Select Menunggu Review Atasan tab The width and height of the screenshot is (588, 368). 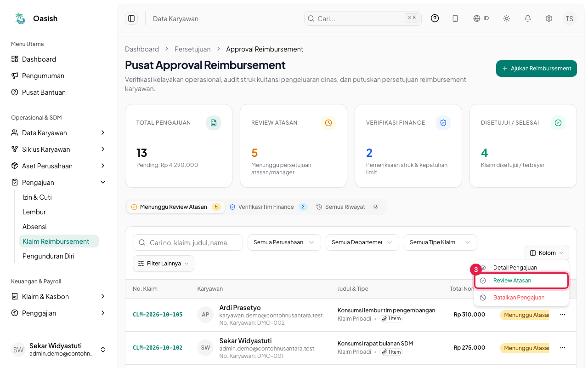point(176,207)
